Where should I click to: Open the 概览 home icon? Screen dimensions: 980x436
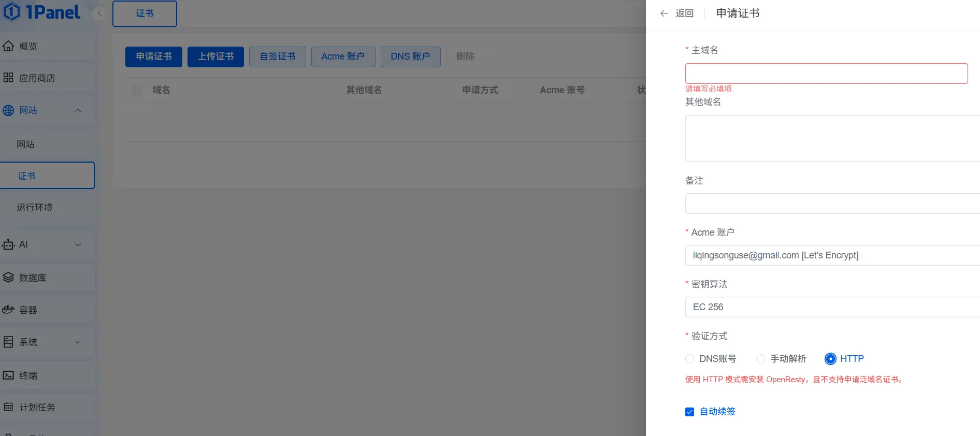point(8,46)
